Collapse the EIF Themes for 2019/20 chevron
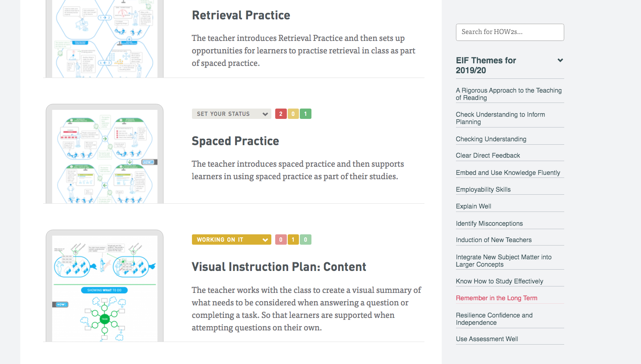The width and height of the screenshot is (641, 364). pyautogui.click(x=560, y=60)
